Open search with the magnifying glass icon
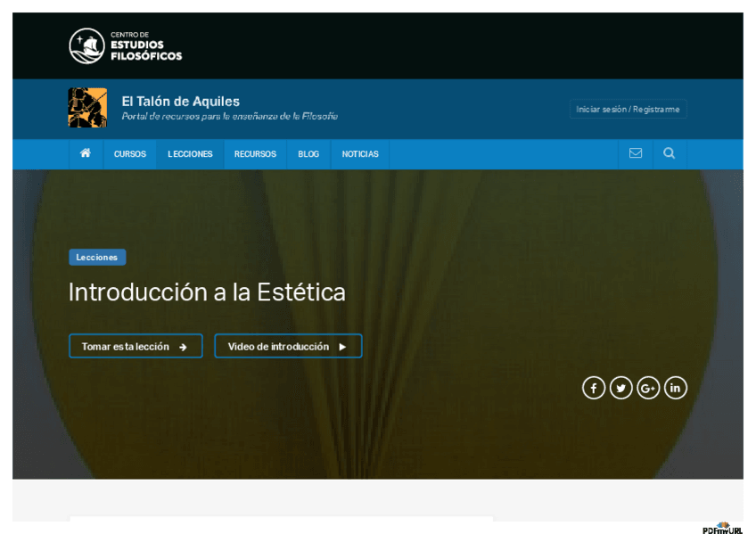The image size is (756, 534). [670, 153]
